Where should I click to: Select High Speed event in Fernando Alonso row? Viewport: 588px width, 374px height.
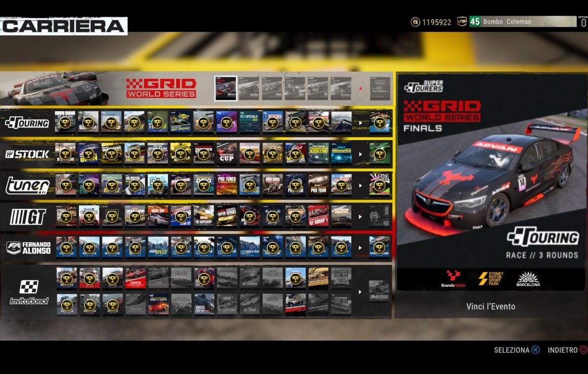158,248
